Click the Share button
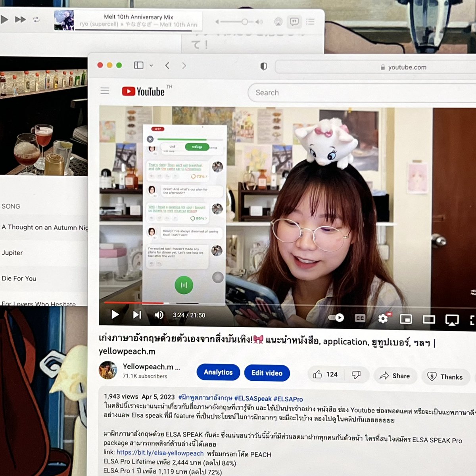The width and height of the screenshot is (476, 476). point(395,376)
